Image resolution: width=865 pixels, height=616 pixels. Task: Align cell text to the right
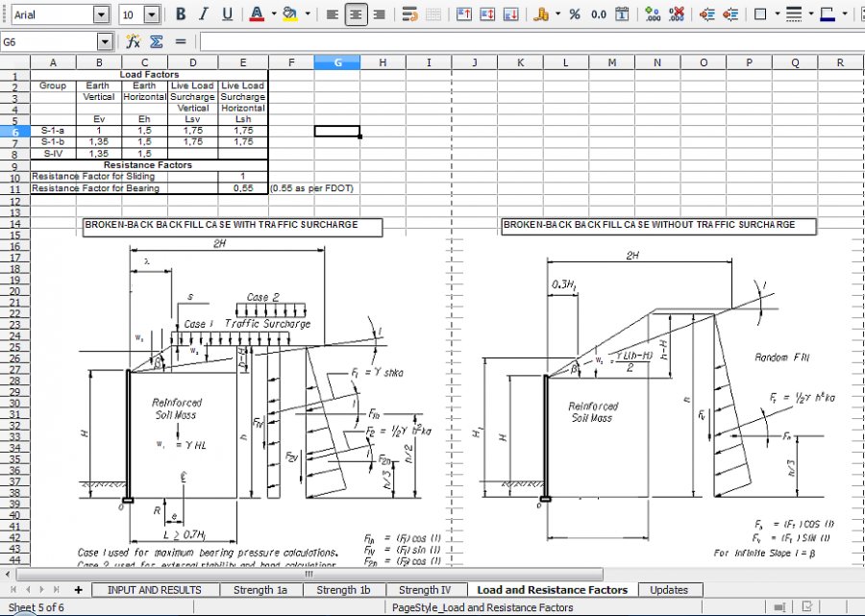[x=379, y=14]
